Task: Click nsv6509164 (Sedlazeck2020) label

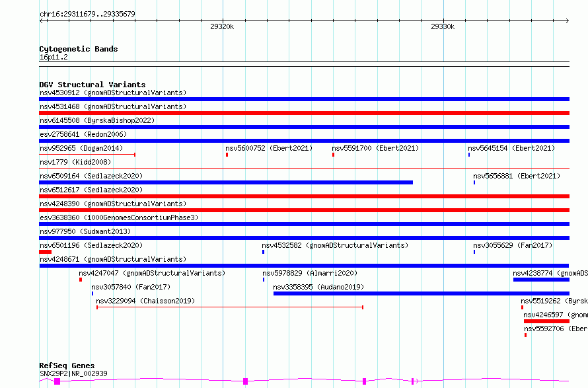Action: coord(91,176)
